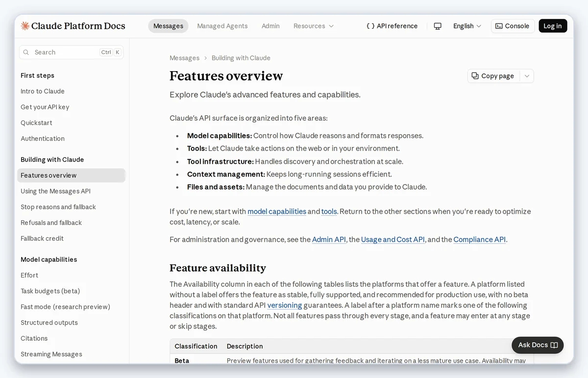Open the Compliance API link
The image size is (588, 378).
479,240
